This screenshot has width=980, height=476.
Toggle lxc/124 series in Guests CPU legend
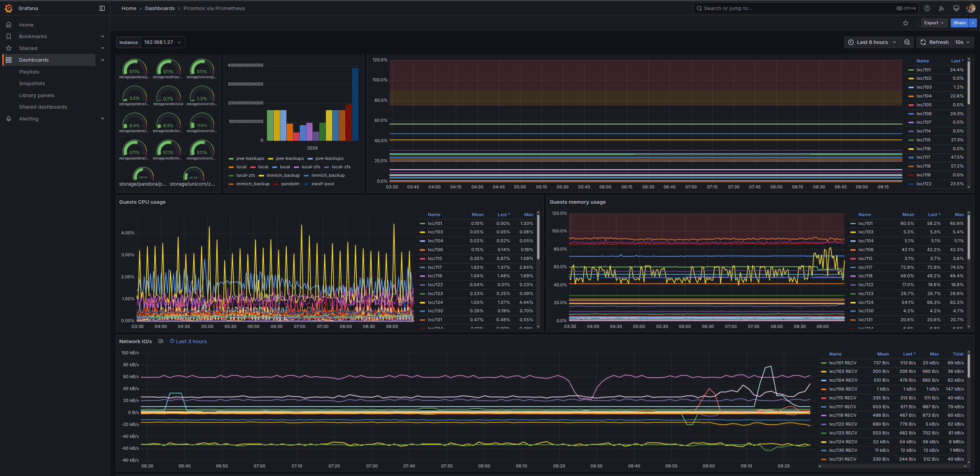435,302
